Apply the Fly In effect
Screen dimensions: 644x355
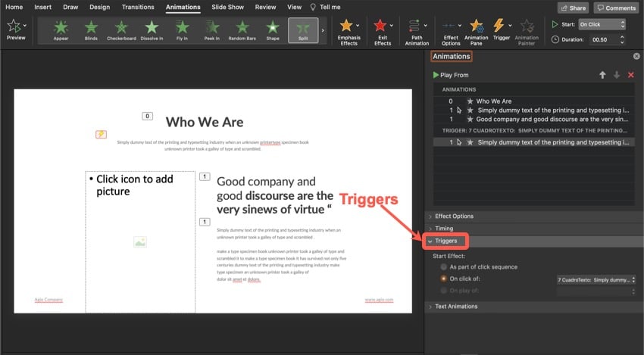pos(182,30)
